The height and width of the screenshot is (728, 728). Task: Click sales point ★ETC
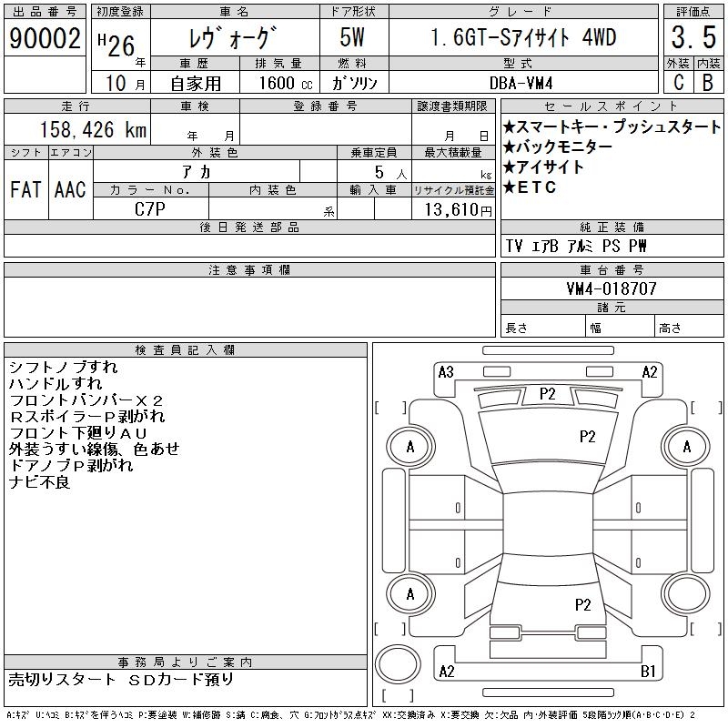point(530,187)
